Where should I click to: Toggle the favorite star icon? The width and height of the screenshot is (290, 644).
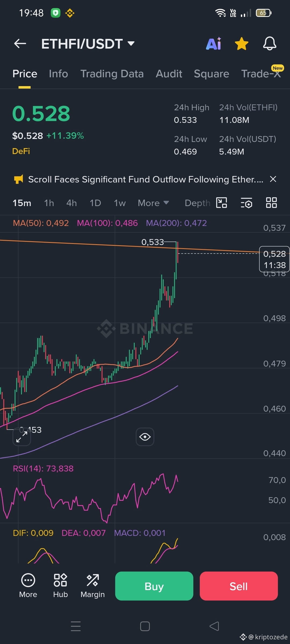point(241,44)
